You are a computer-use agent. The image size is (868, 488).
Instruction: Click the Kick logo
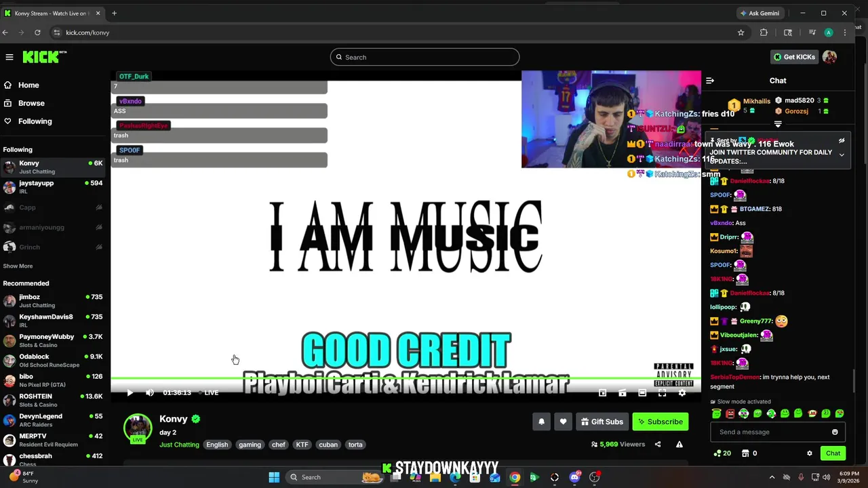pyautogui.click(x=45, y=57)
